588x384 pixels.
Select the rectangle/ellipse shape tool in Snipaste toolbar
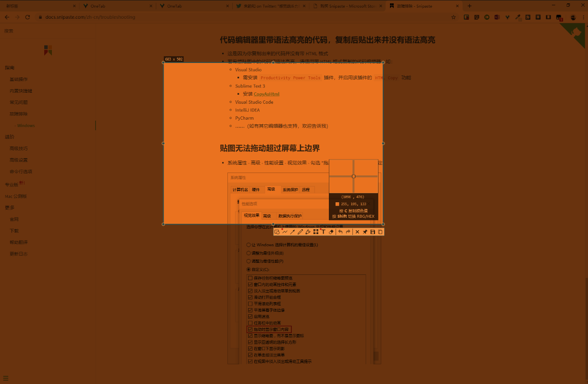(x=277, y=232)
